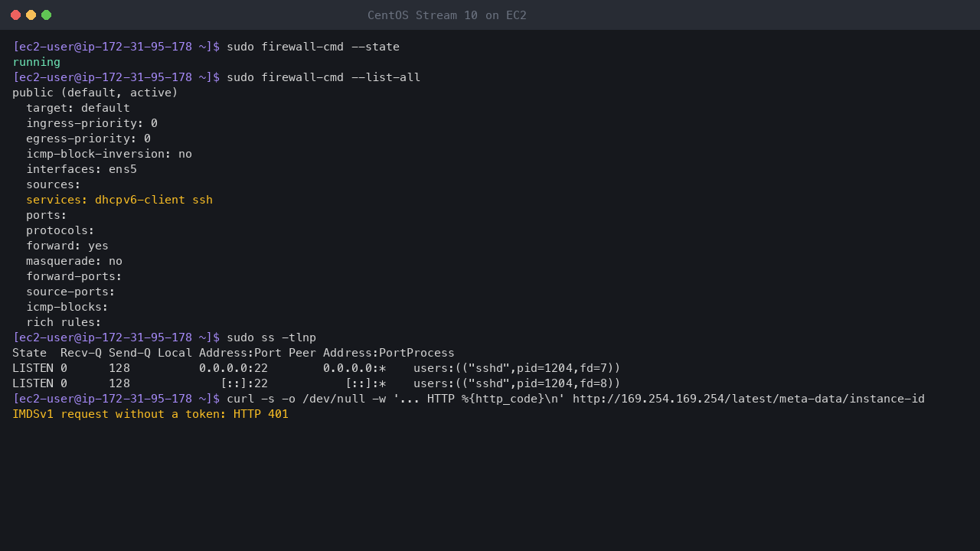Click the sshd pid=1204,fd=8 process entry
The height and width of the screenshot is (551, 980).
(x=517, y=383)
